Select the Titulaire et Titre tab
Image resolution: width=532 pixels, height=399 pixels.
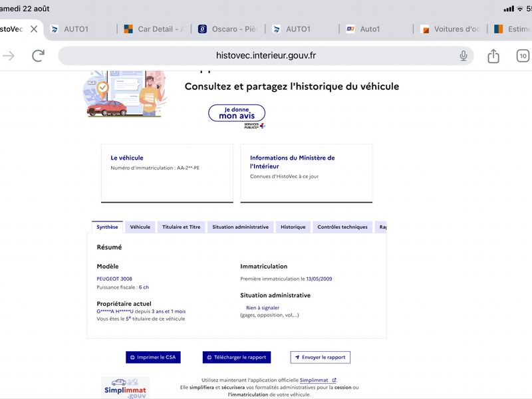point(181,227)
